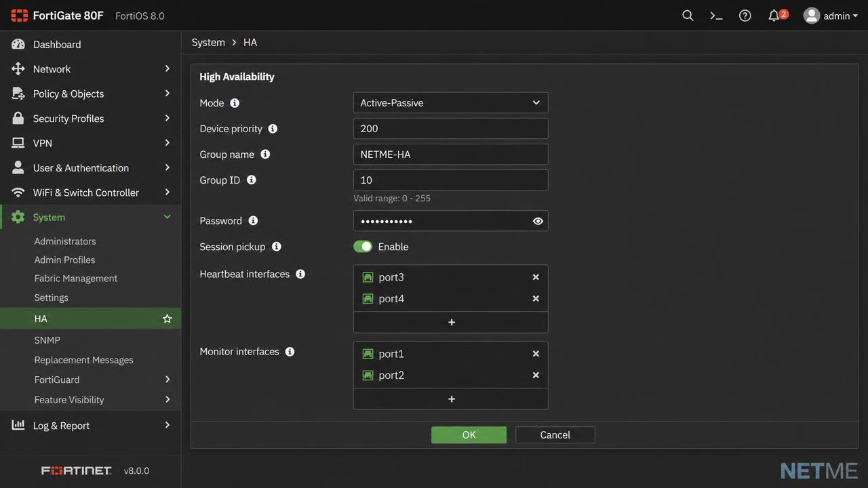Click the v8.0.0 version label
868x488 pixels.
pos(136,471)
